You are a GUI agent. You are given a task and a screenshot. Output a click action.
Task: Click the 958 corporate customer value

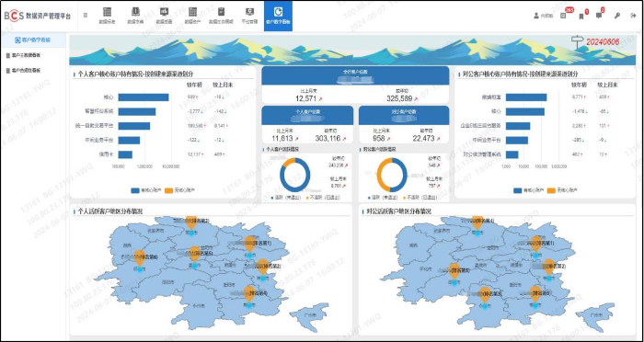click(379, 139)
